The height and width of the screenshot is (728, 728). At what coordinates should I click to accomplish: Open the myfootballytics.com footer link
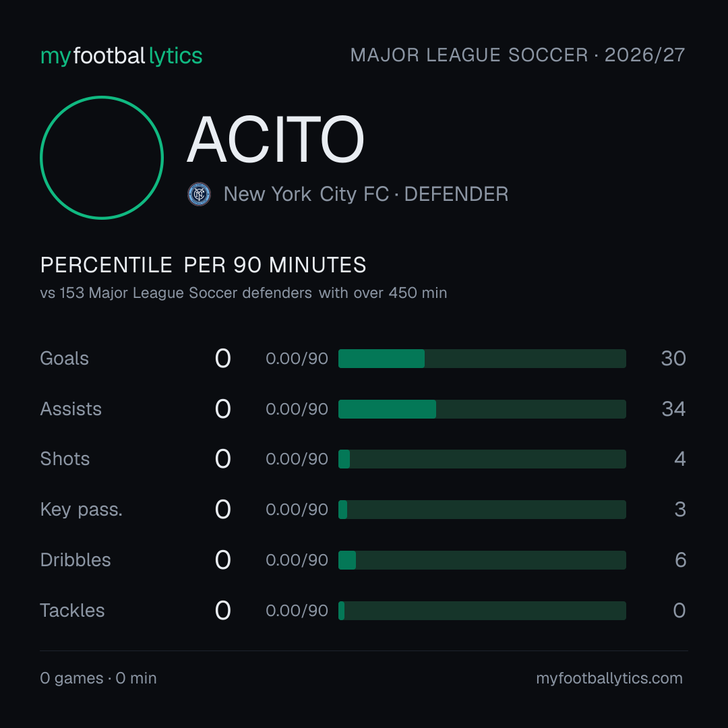tap(609, 678)
